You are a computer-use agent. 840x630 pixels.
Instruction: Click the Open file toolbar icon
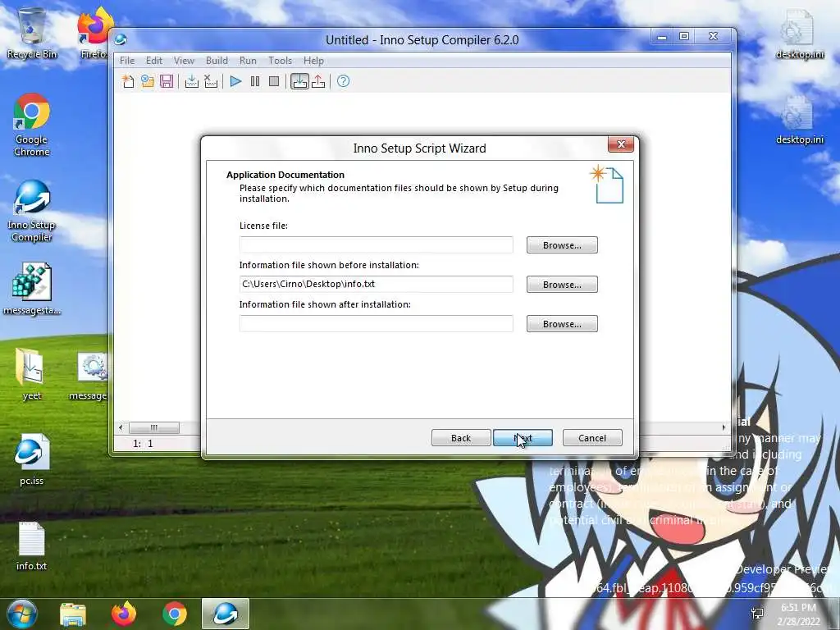[148, 81]
